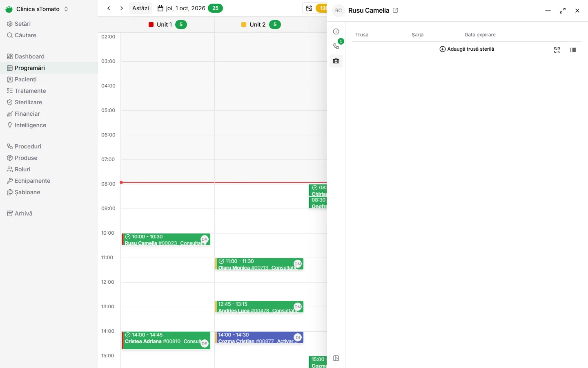Viewport: 588px width, 368px height.
Task: Click the Căutare magnifier icon
Action: point(10,35)
